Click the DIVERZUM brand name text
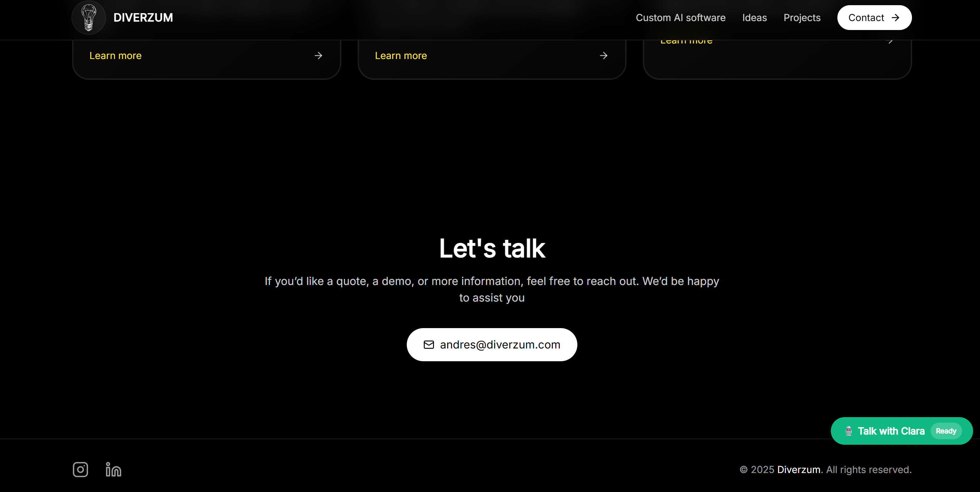Screen dimensions: 980x492 click(143, 18)
